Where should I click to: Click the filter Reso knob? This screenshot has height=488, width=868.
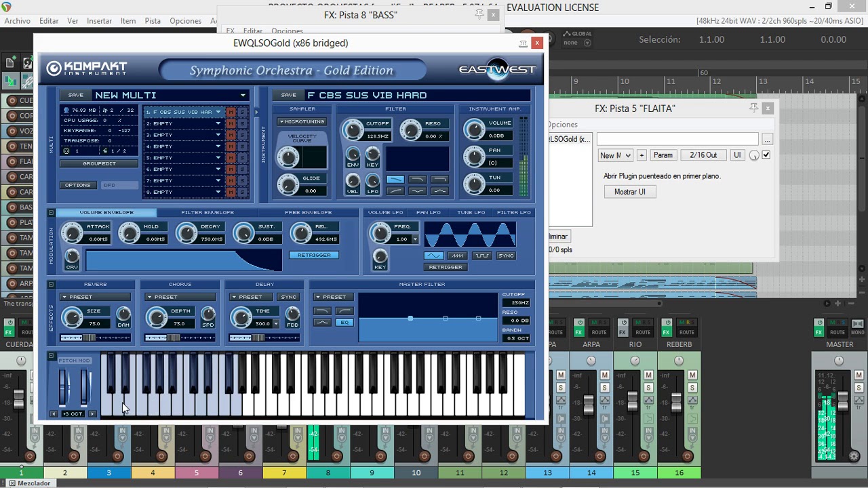click(410, 129)
